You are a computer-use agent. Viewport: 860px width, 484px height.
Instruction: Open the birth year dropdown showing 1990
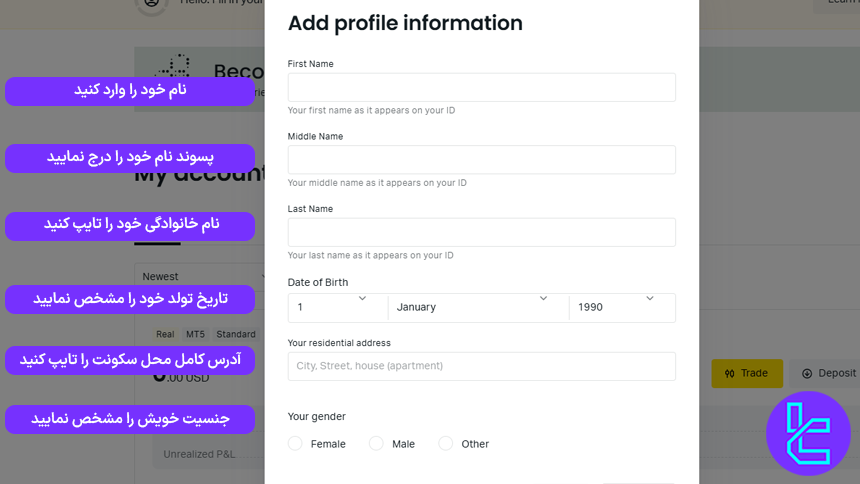[x=623, y=307]
